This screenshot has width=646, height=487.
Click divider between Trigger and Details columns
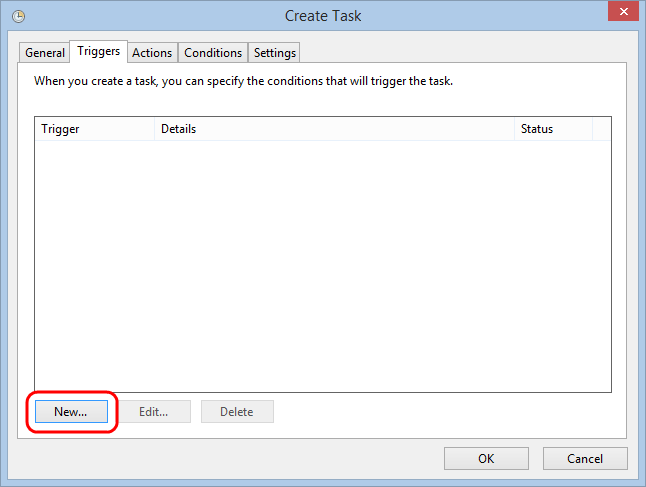click(x=155, y=129)
